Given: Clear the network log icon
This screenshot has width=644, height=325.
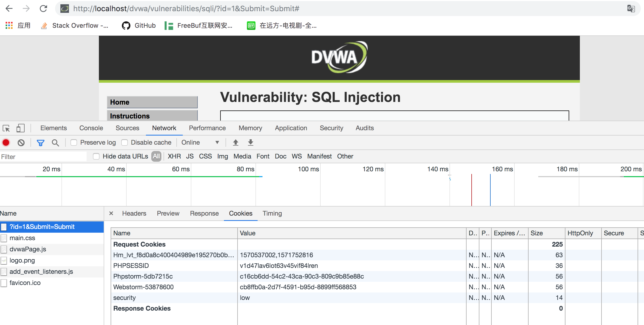Looking at the screenshot, I should (21, 143).
